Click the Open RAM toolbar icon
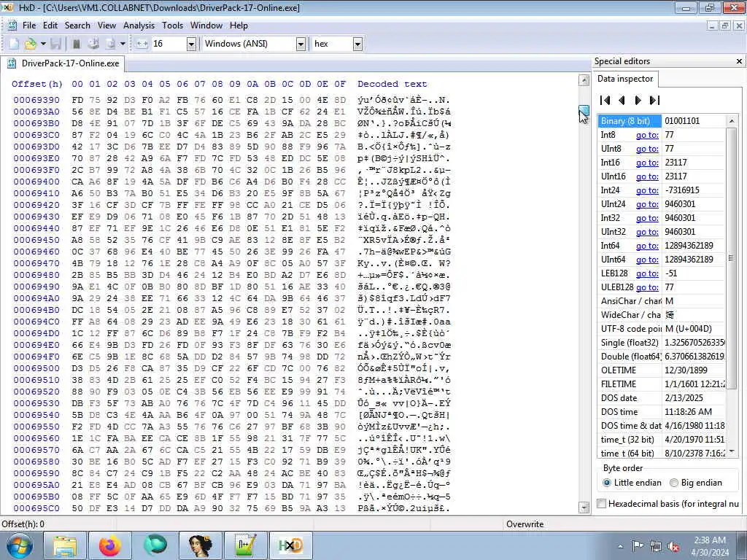The image size is (747, 560). pyautogui.click(x=76, y=44)
